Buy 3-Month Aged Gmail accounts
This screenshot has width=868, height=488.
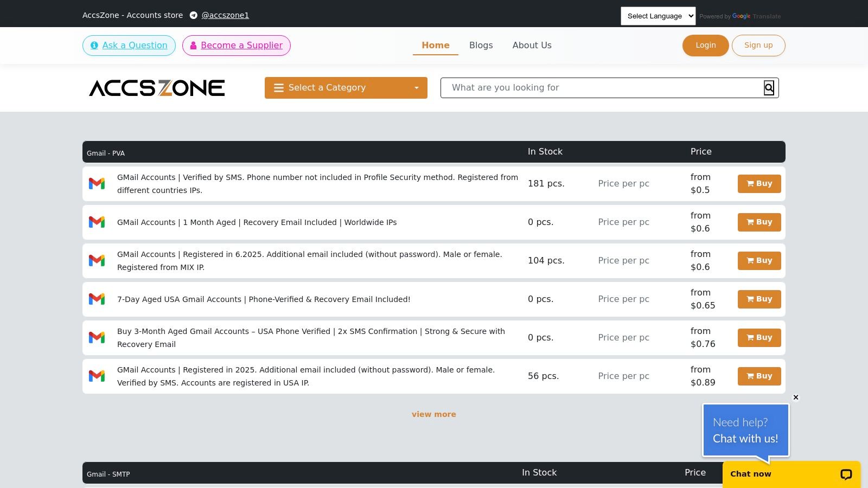click(759, 338)
